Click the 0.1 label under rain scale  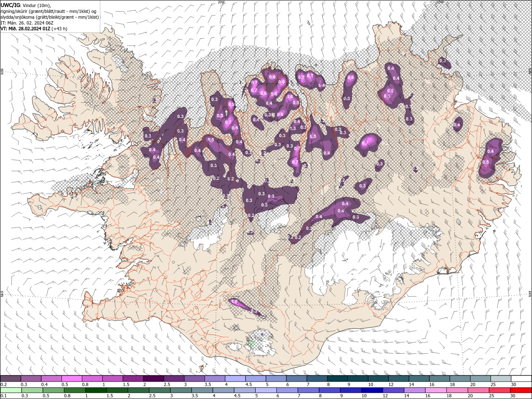(x=3, y=396)
